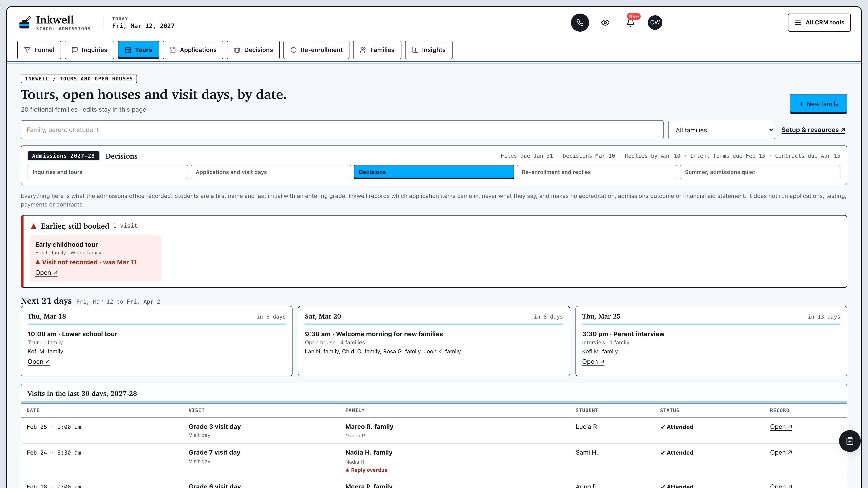Viewport: 868px width, 488px height.
Task: Open notifications bell with 99+ badge
Action: 630,23
